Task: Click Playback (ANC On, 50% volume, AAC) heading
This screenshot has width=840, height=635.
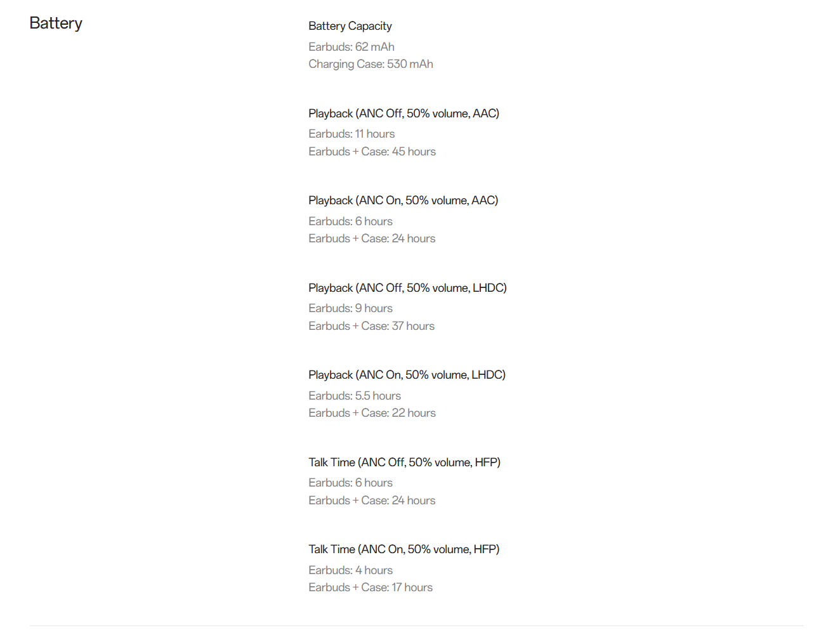Action: coord(403,200)
